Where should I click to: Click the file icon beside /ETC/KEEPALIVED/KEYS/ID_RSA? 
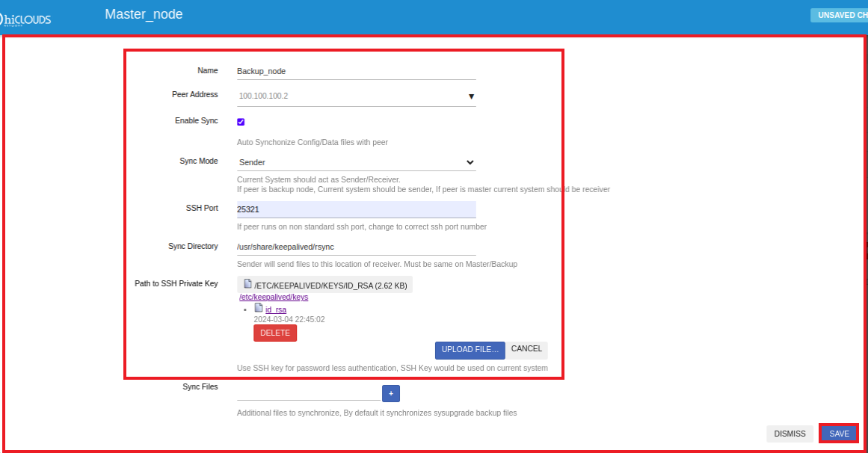pos(247,284)
